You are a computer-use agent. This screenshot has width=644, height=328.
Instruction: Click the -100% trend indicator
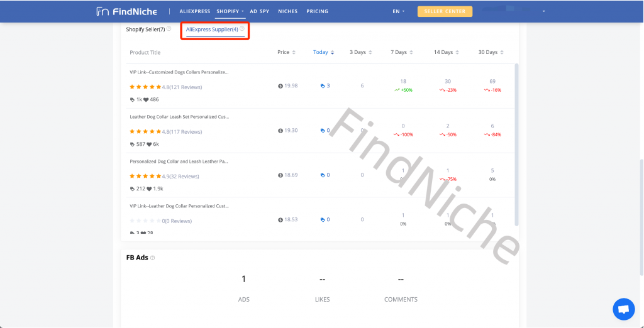(403, 134)
